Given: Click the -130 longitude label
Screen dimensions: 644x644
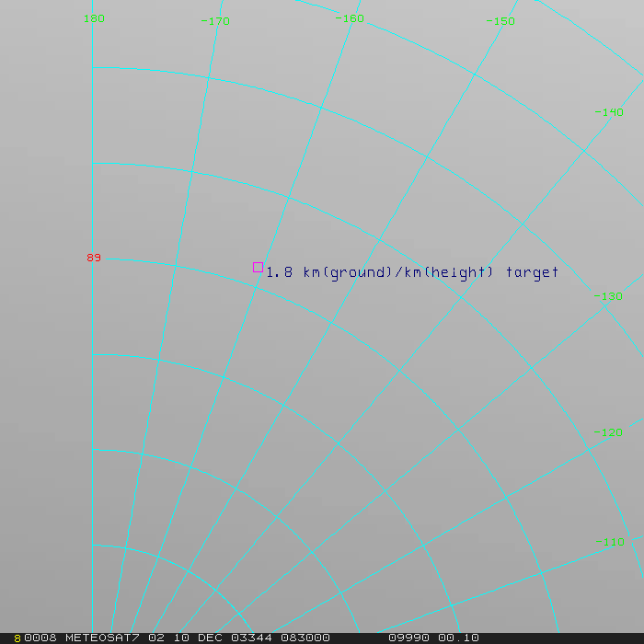Looking at the screenshot, I should click(608, 296).
